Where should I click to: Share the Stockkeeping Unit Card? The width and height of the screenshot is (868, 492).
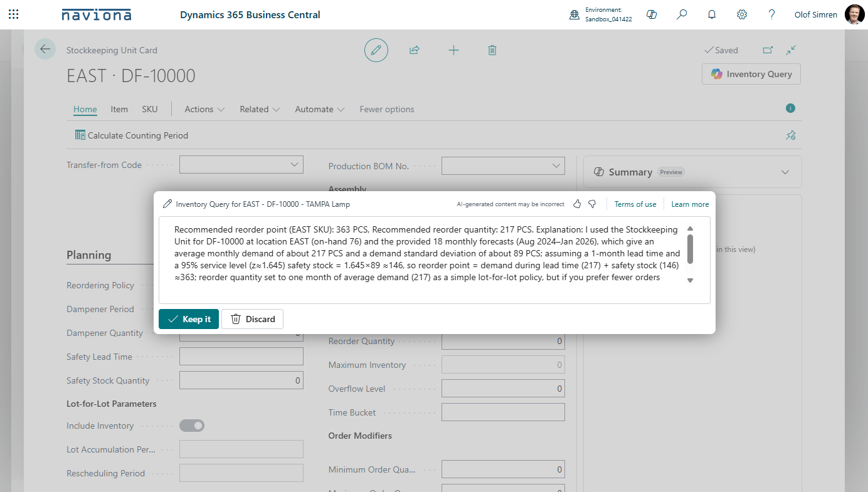pos(415,50)
